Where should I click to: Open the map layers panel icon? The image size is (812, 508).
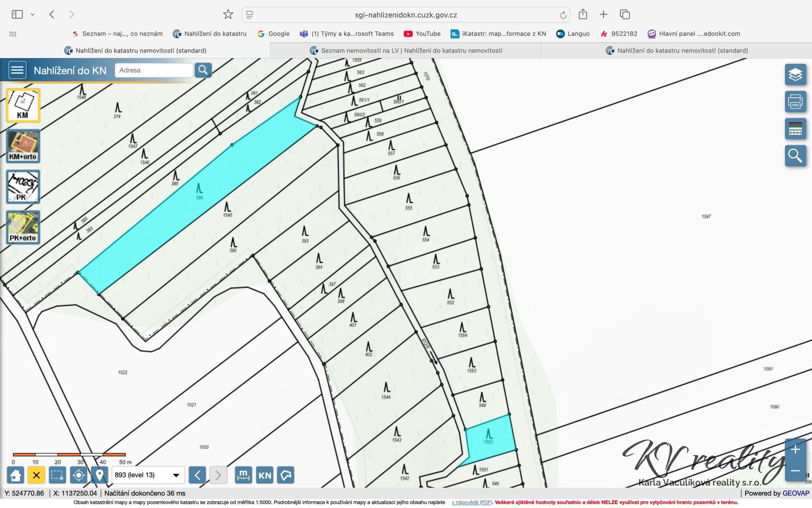click(795, 75)
